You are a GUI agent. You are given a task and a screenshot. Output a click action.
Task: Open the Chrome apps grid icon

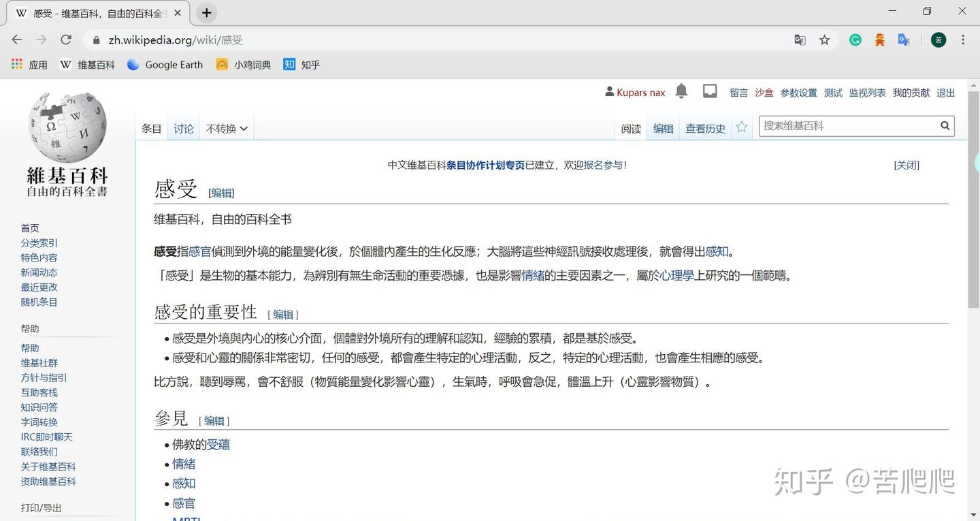coord(16,64)
